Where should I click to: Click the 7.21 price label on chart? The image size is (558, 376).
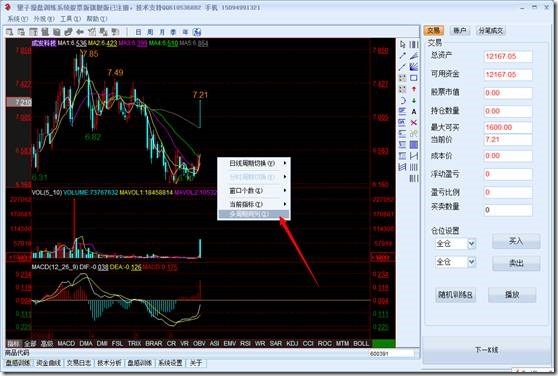coord(200,95)
